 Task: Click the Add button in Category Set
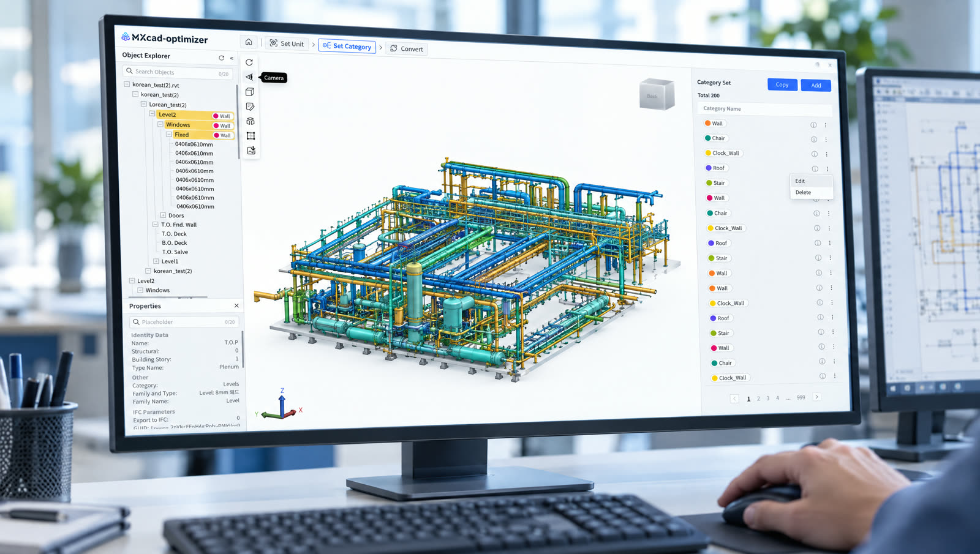pyautogui.click(x=816, y=85)
